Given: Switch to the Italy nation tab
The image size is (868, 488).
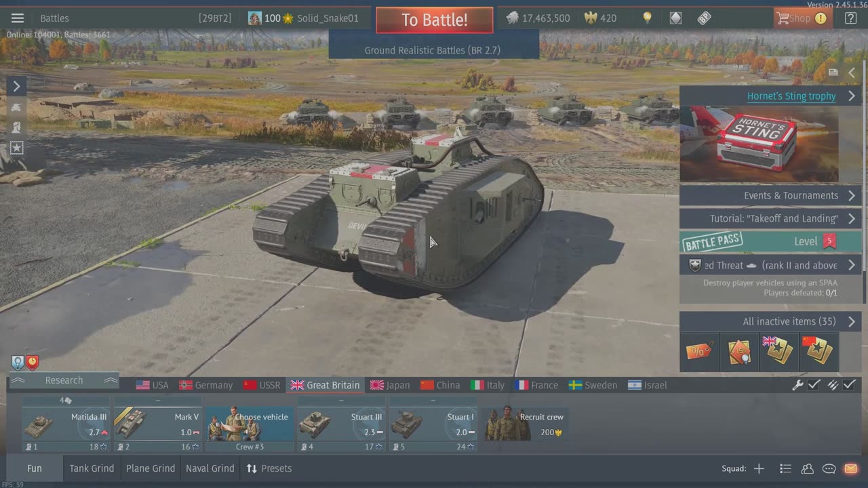Looking at the screenshot, I should (488, 385).
